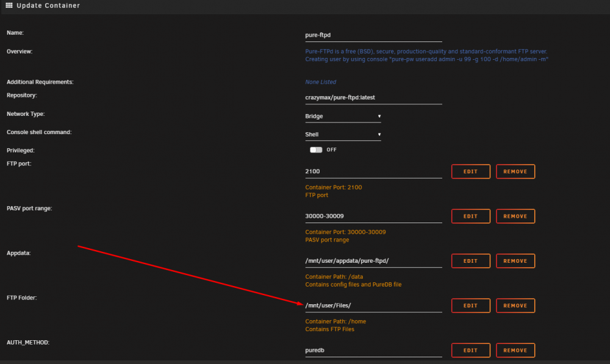This screenshot has height=364, width=610.
Task: Click the FTP port value field
Action: [x=373, y=171]
